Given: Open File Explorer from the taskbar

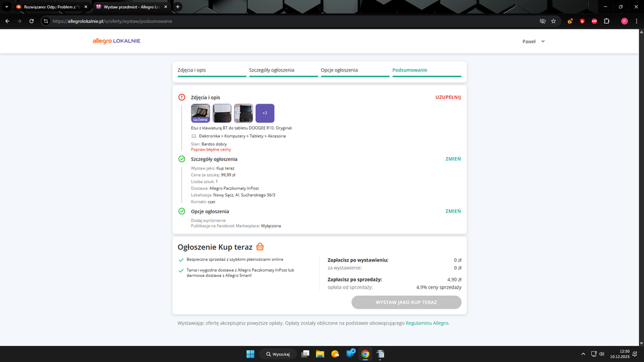Looking at the screenshot, I should pyautogui.click(x=320, y=354).
